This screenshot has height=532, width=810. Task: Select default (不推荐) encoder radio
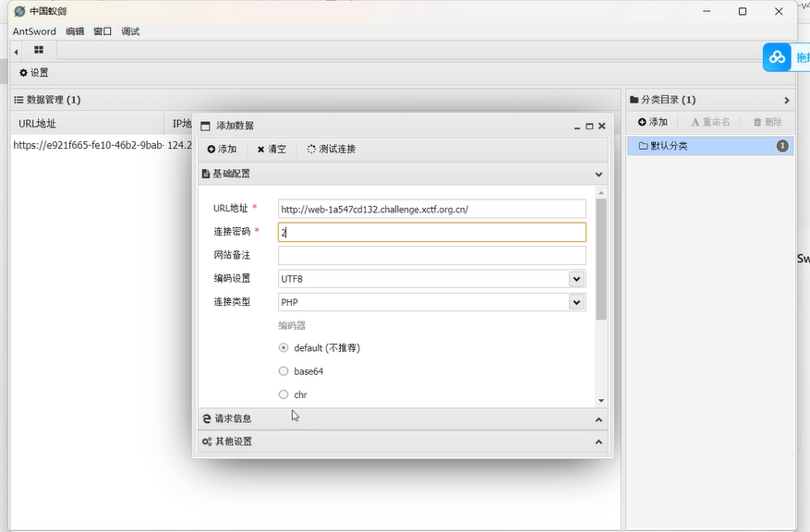(x=284, y=348)
